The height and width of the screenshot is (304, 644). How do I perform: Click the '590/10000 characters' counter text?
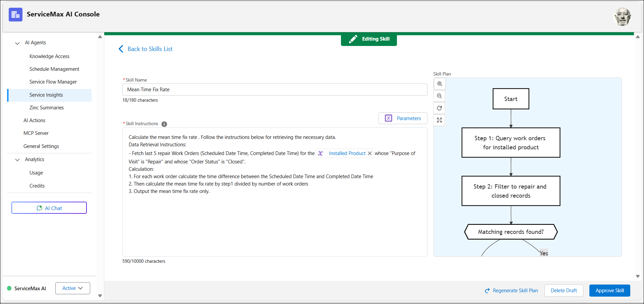(x=144, y=261)
